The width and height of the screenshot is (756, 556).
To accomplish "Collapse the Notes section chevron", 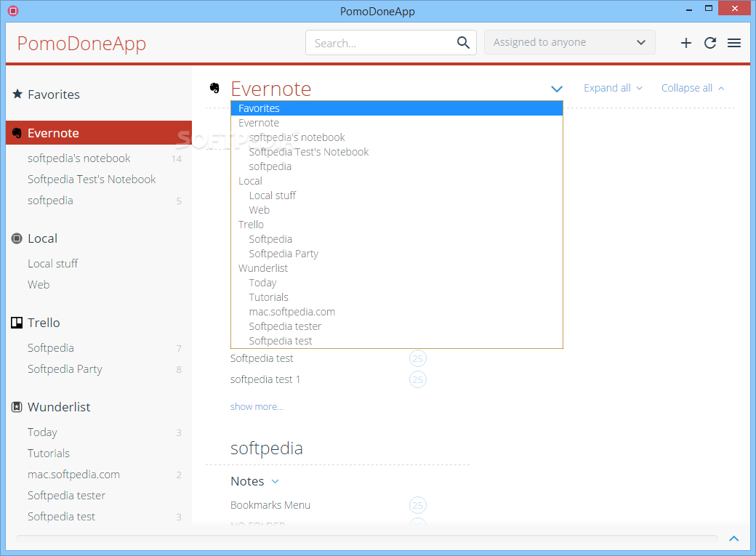I will coord(276,481).
